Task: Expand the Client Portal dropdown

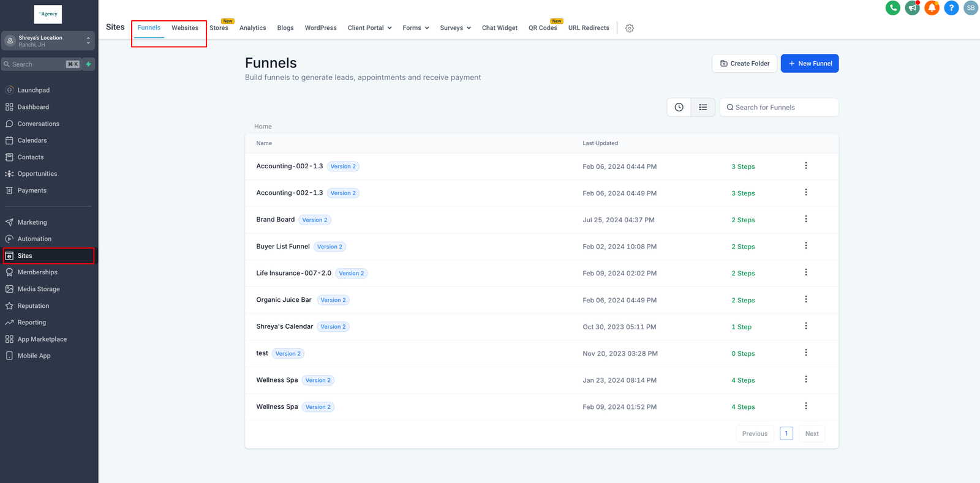Action: click(x=369, y=28)
